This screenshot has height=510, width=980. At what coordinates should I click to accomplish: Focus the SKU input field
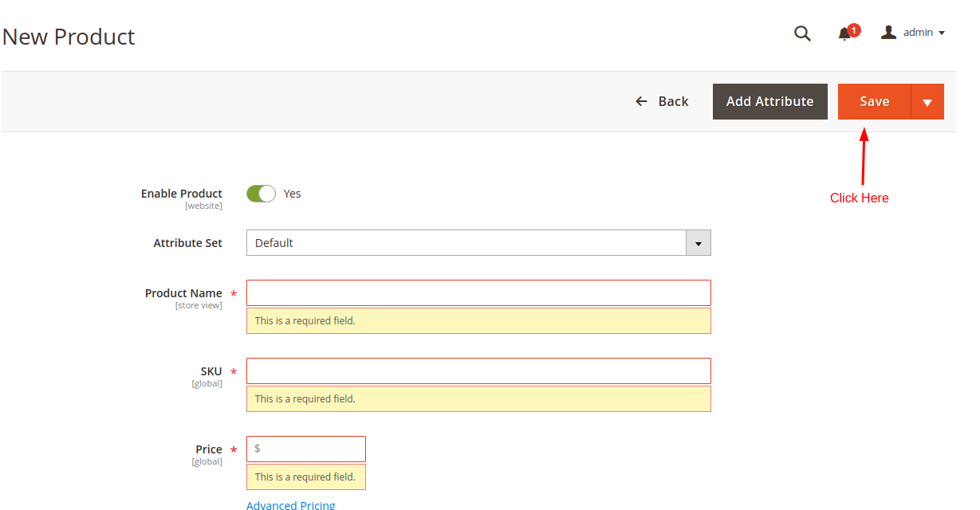478,371
